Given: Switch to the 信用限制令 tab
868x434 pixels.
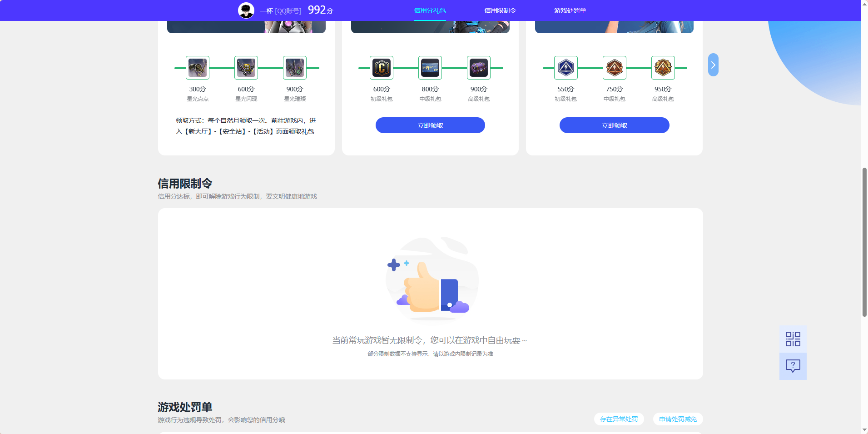Looking at the screenshot, I should (501, 10).
